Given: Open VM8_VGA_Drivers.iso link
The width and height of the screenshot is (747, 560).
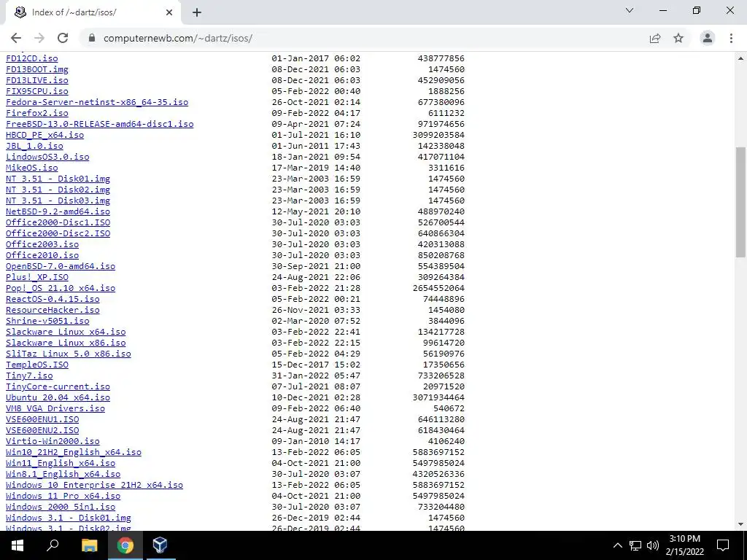Looking at the screenshot, I should click(55, 408).
